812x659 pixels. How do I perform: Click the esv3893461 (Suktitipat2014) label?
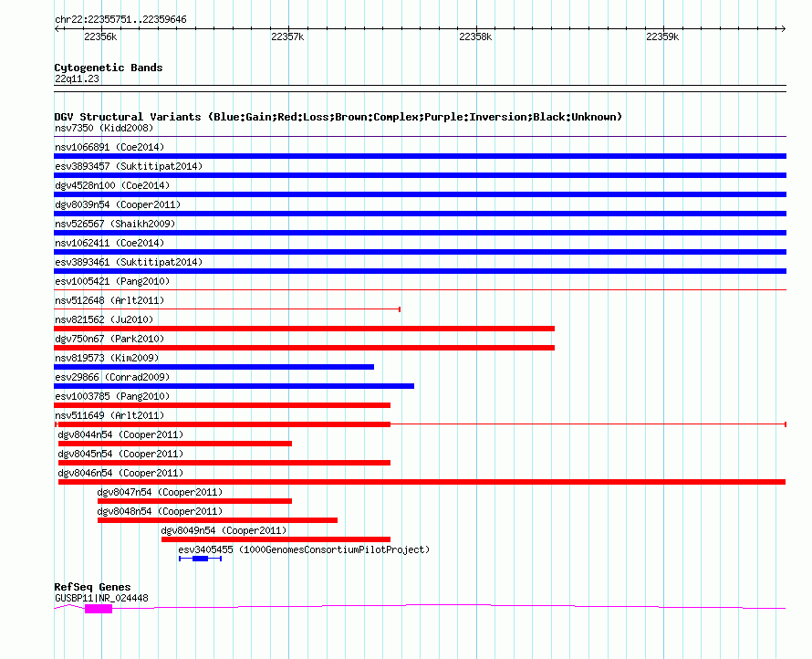click(129, 262)
